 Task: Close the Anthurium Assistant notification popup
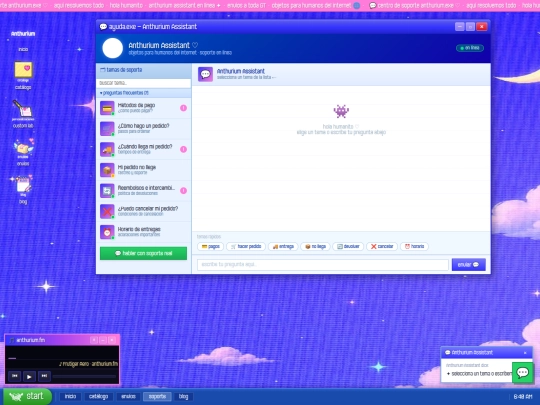[525, 353]
